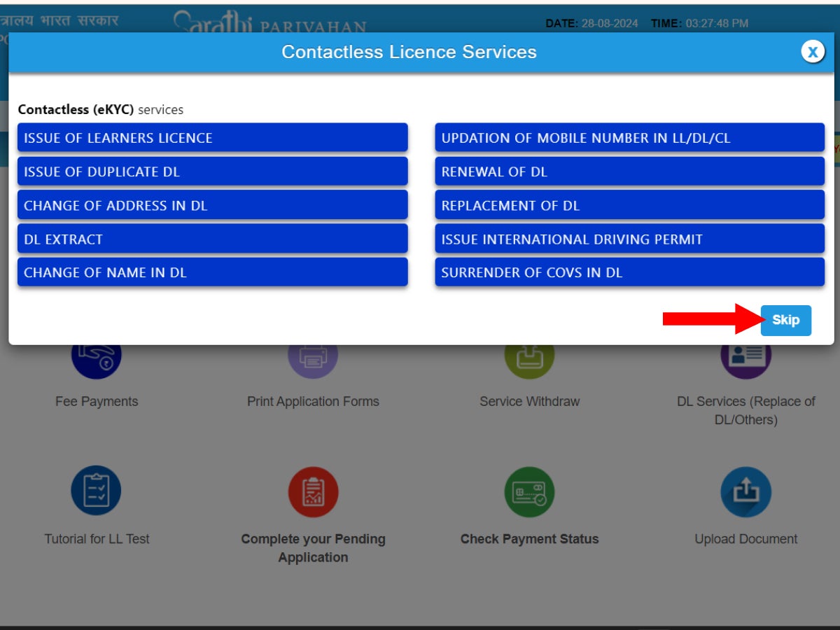Choose RENEWAL OF DL service
The width and height of the screenshot is (840, 630).
629,171
